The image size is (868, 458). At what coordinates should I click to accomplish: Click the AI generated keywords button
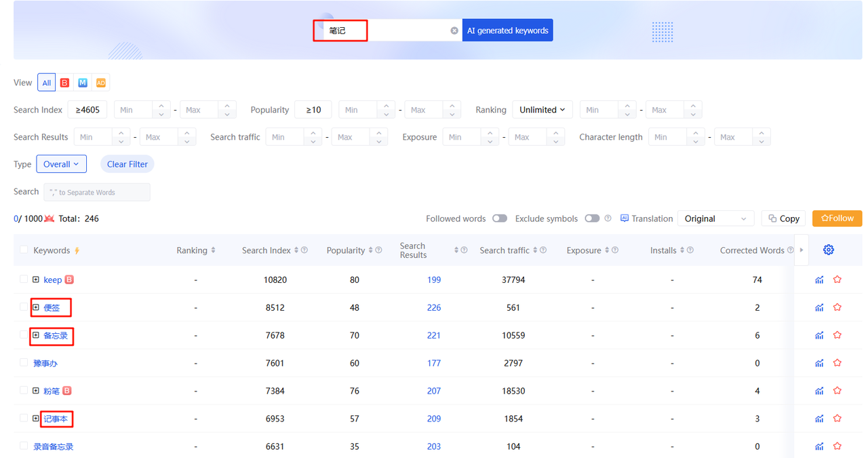[x=507, y=31]
